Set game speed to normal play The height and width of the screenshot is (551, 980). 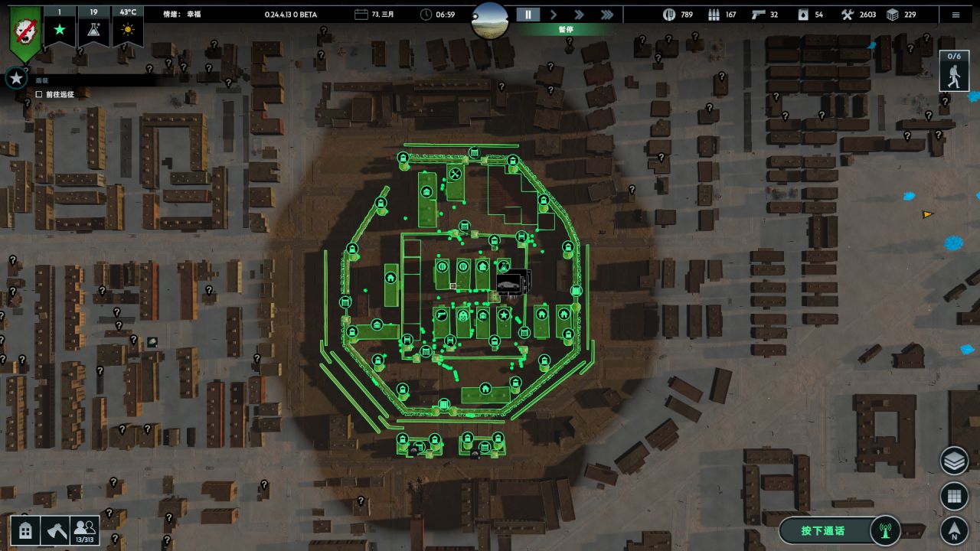point(554,15)
